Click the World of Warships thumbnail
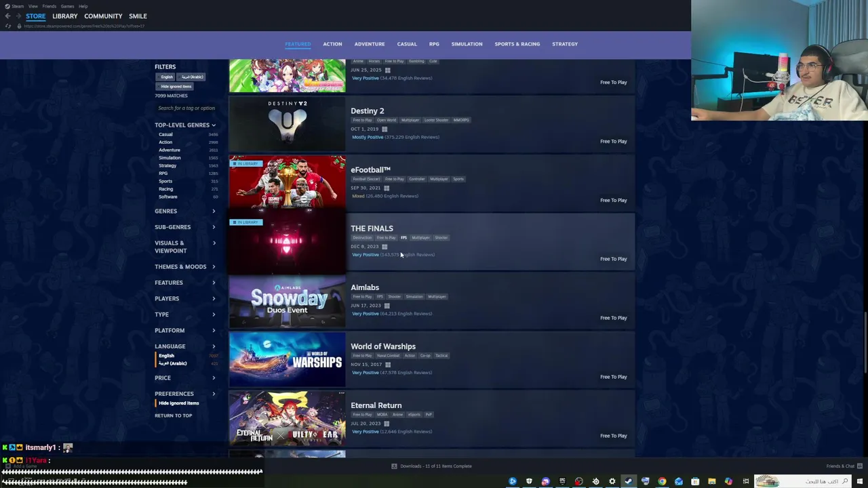Image resolution: width=868 pixels, height=488 pixels. [x=288, y=359]
